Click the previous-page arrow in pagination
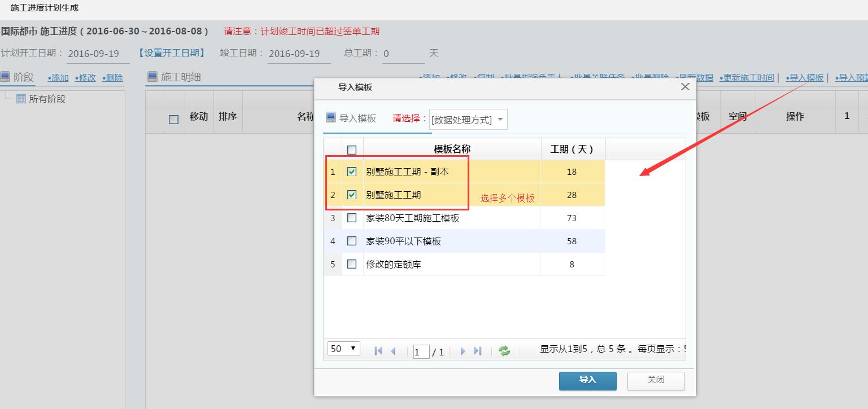 point(392,351)
